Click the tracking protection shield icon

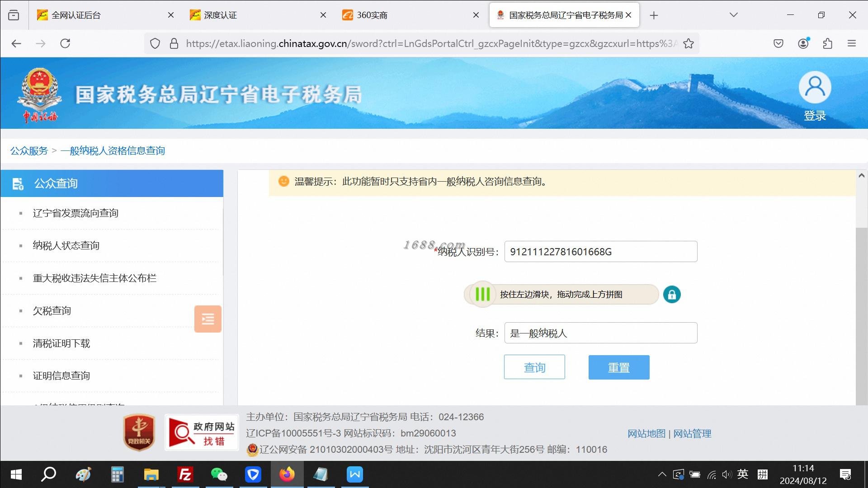tap(155, 44)
